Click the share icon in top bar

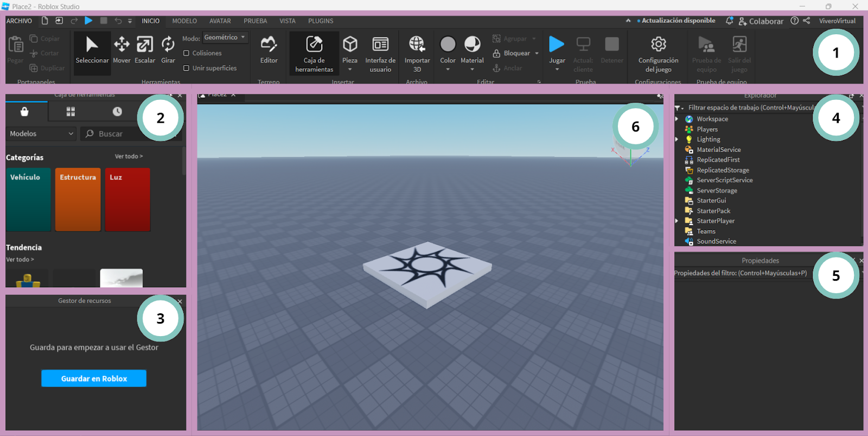point(807,21)
